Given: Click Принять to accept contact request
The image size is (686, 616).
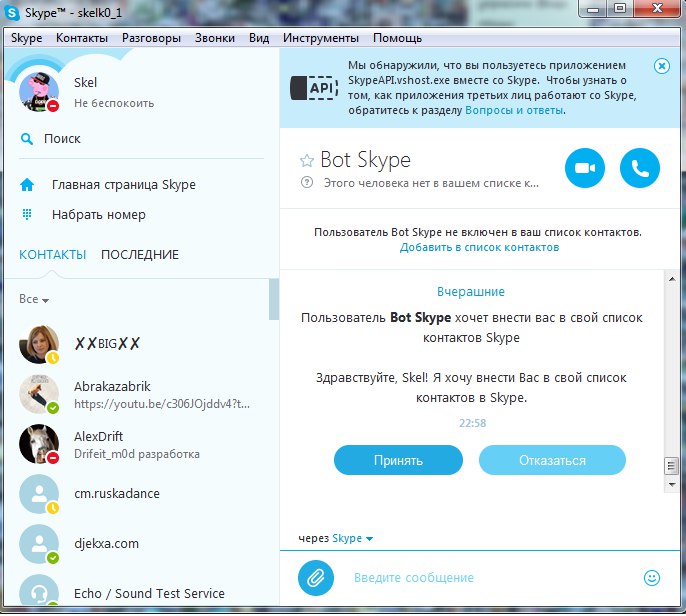Looking at the screenshot, I should pyautogui.click(x=398, y=460).
